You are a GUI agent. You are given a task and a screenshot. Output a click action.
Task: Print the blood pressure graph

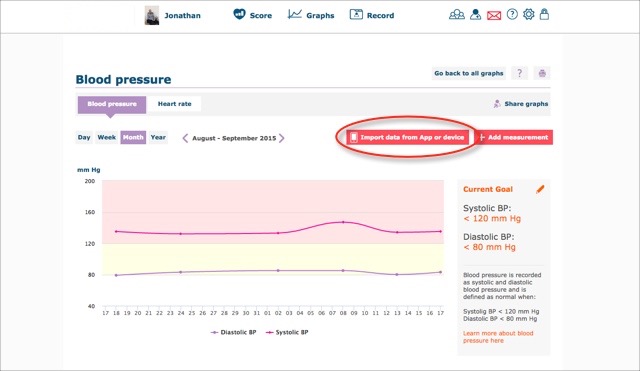click(542, 73)
